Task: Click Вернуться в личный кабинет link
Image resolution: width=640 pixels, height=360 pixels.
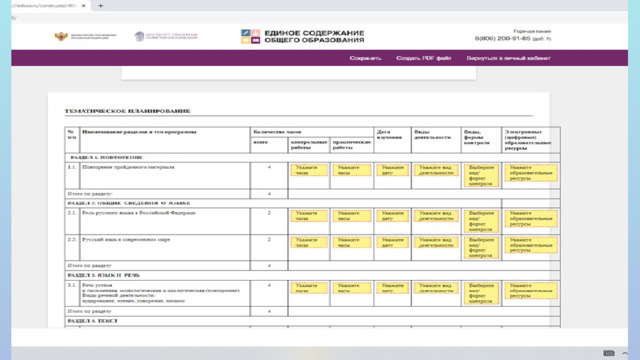Action: tap(508, 58)
